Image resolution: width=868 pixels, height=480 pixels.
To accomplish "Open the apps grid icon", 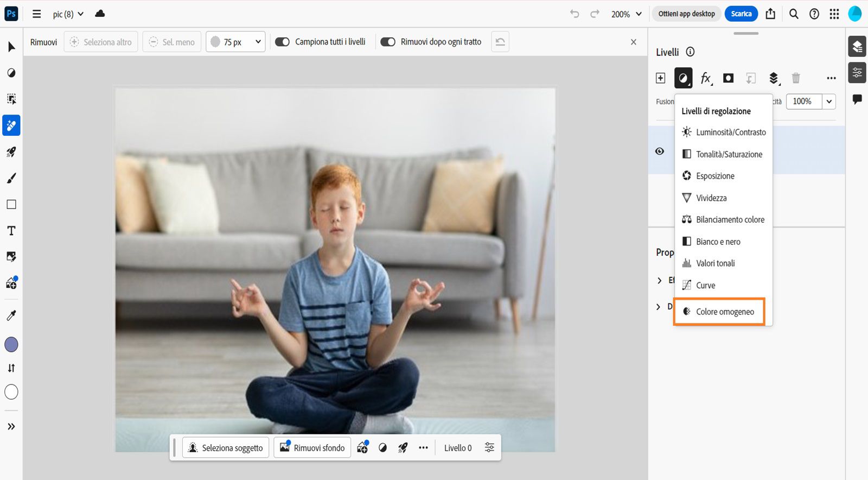I will click(x=834, y=14).
